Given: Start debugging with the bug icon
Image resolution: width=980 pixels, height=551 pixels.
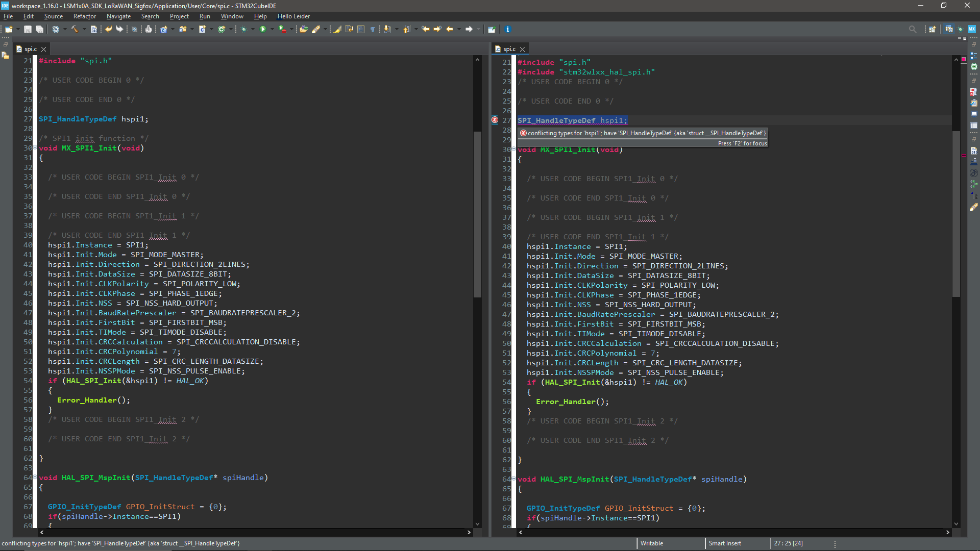Looking at the screenshot, I should [x=243, y=30].
